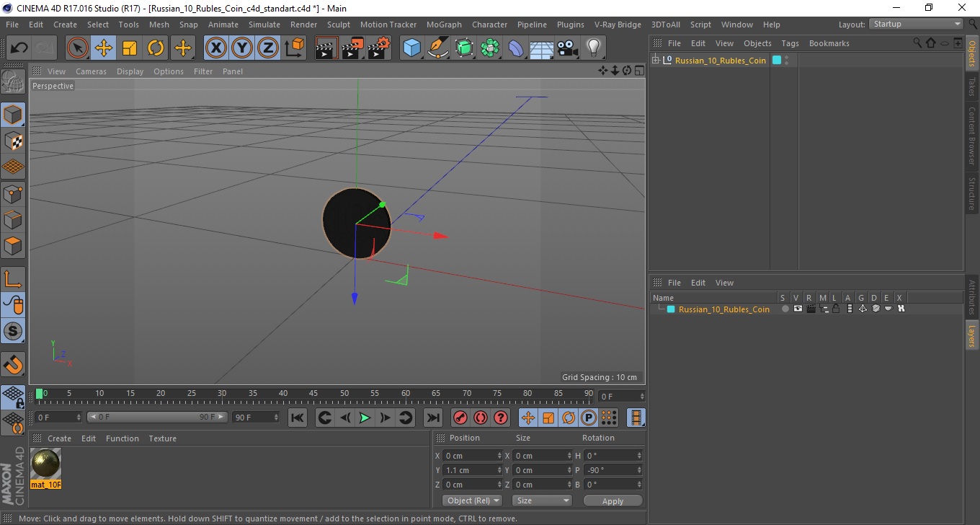980x525 pixels.
Task: Click the Undo arrow icon
Action: [19, 48]
